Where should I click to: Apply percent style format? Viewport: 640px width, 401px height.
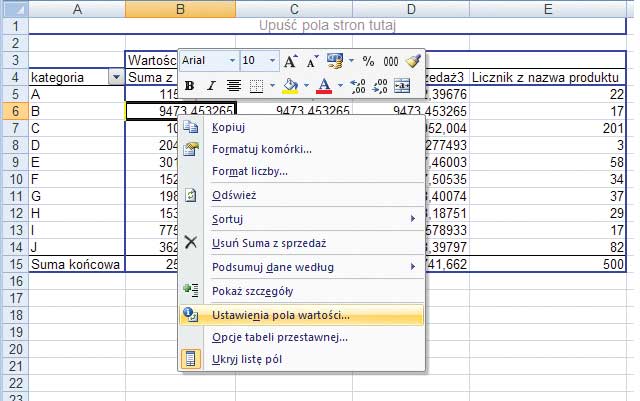coord(367,61)
